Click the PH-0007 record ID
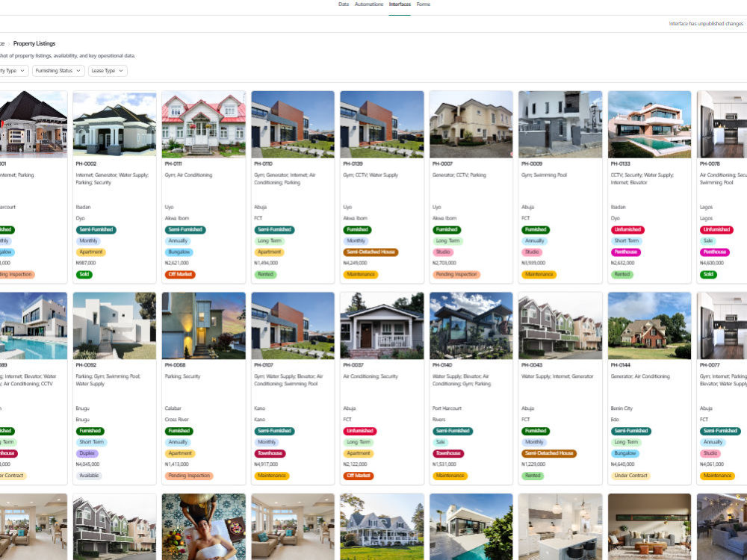747x560 pixels. [x=442, y=164]
